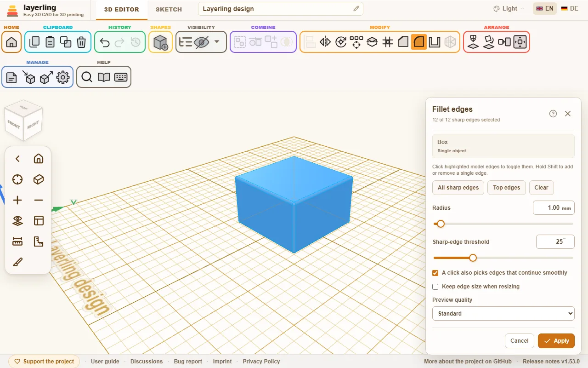Click the trash delete icon
The image size is (588, 368).
(81, 42)
